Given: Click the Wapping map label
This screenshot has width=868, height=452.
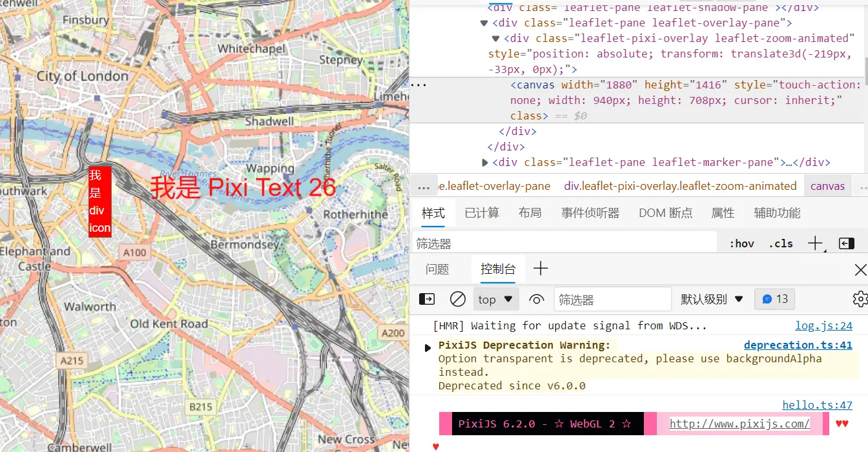Looking at the screenshot, I should (x=270, y=169).
